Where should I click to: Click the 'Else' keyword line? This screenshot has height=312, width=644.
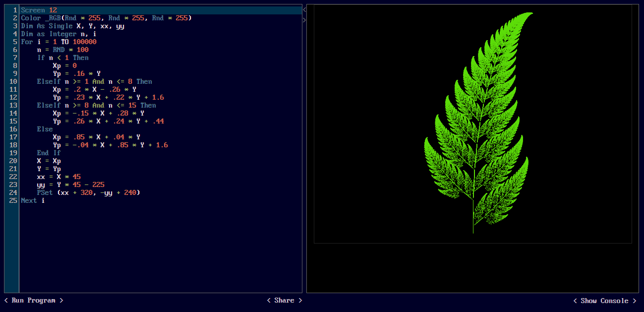[x=45, y=129]
